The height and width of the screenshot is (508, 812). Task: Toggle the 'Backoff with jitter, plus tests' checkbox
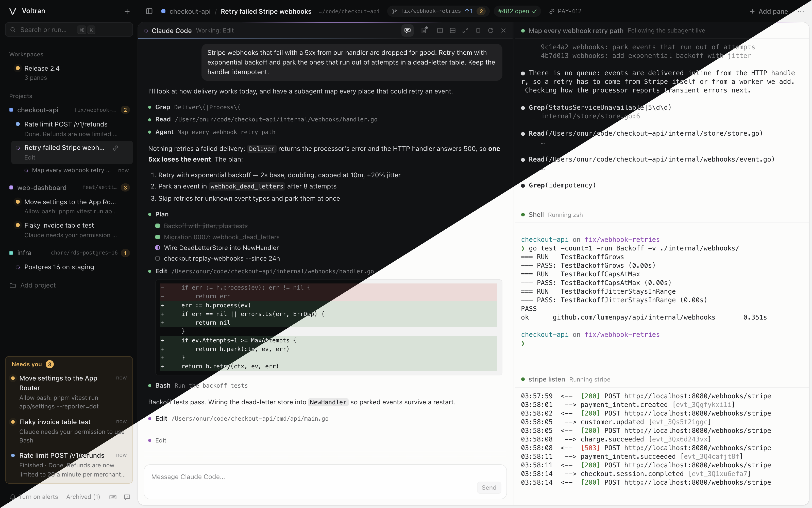[157, 226]
